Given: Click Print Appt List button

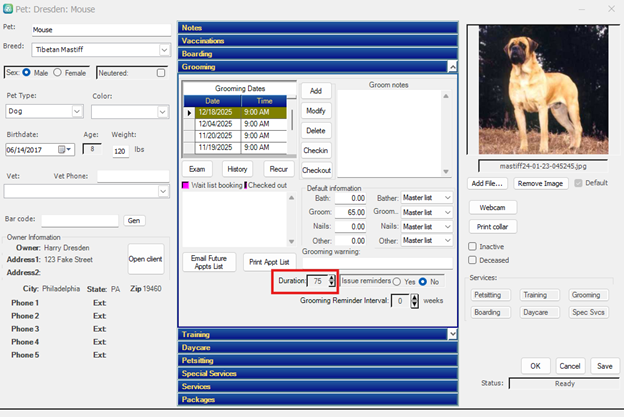Looking at the screenshot, I should [269, 262].
